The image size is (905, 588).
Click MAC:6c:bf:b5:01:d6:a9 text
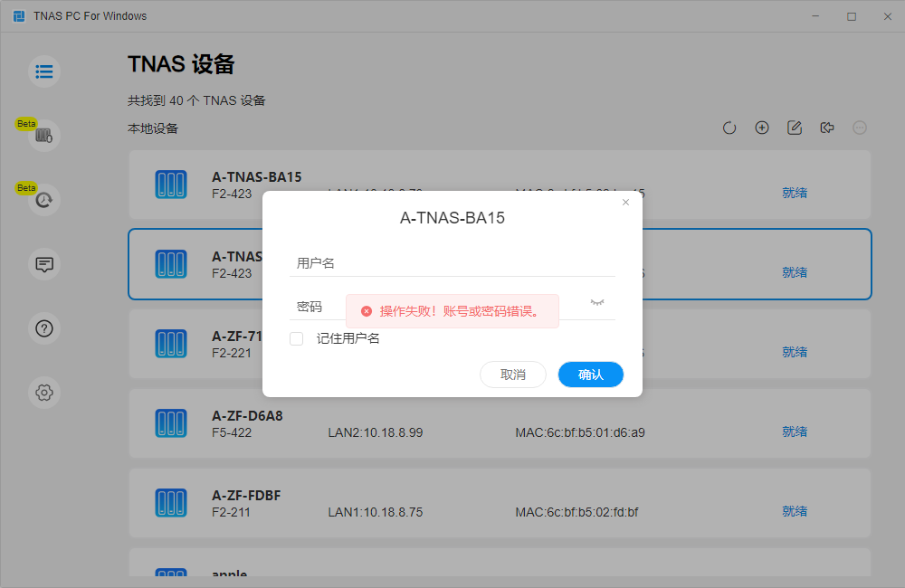click(580, 432)
